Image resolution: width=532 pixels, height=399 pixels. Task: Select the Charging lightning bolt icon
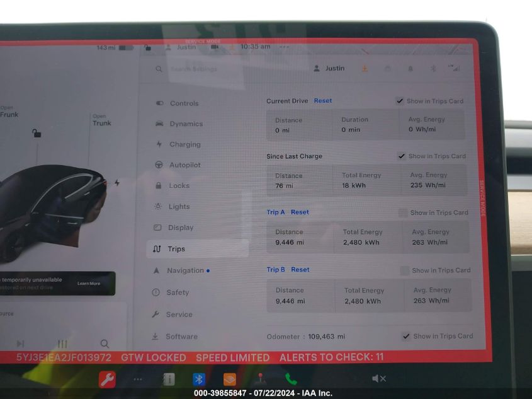tap(159, 144)
